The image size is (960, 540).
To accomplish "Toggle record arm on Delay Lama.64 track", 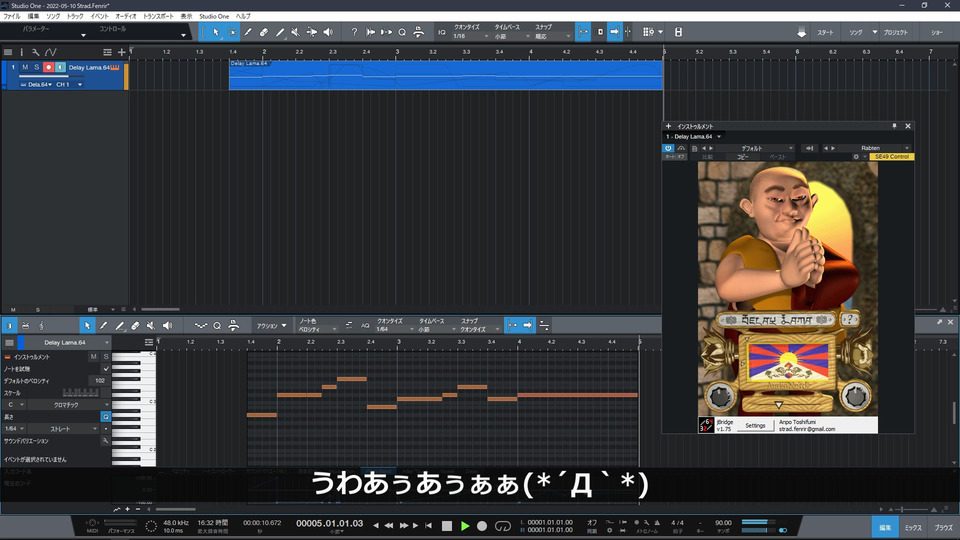I will point(48,67).
